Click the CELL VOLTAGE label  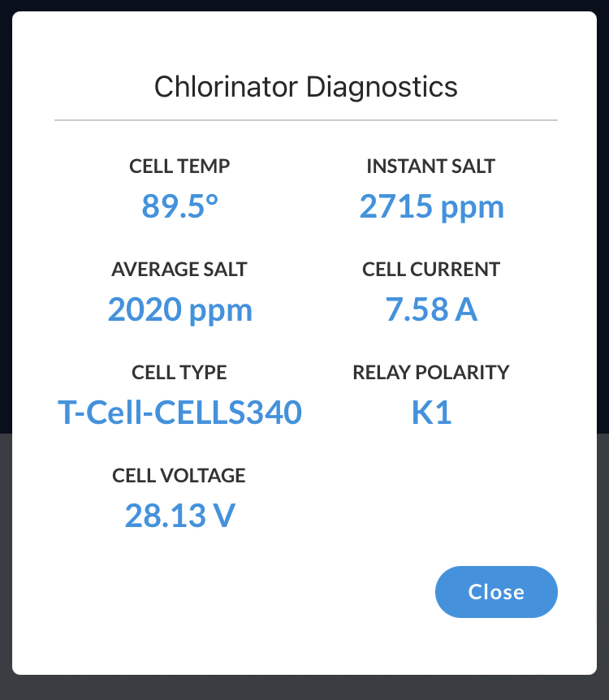[x=179, y=475]
